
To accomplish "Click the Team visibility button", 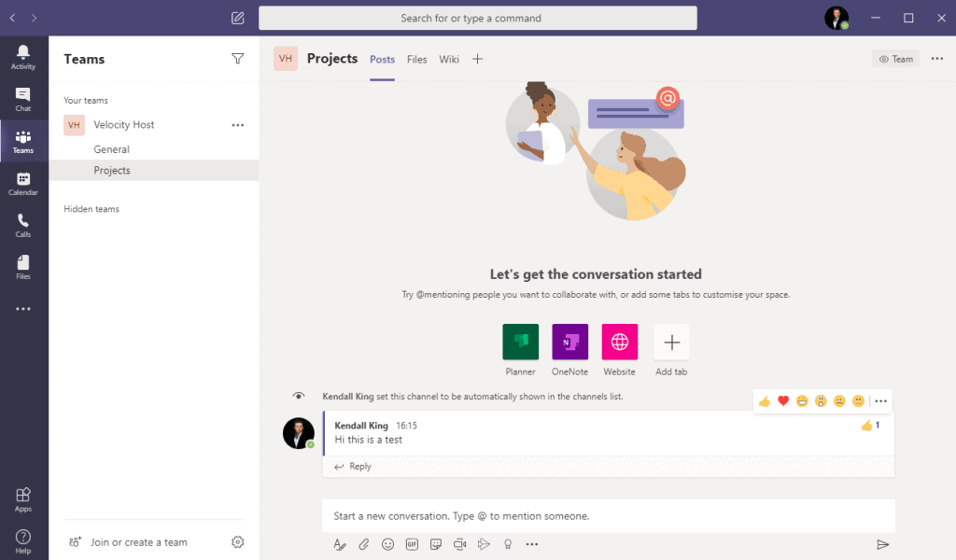I will click(895, 59).
